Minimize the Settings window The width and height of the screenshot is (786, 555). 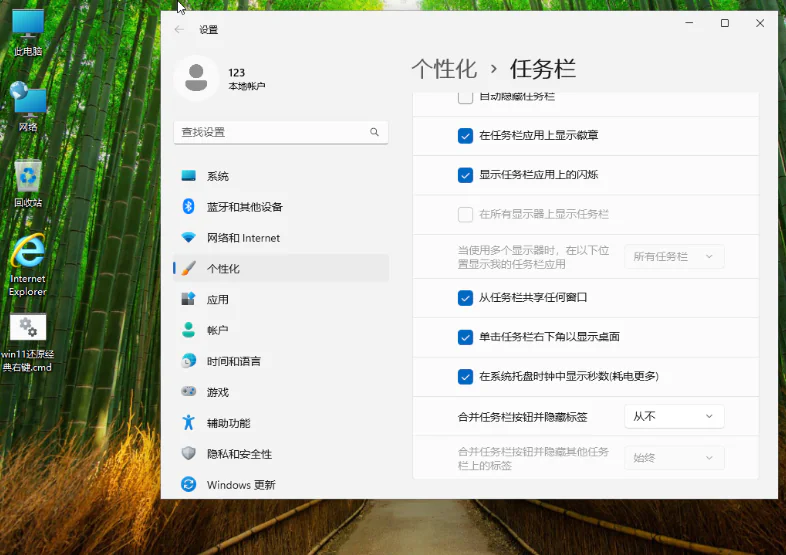click(x=689, y=23)
